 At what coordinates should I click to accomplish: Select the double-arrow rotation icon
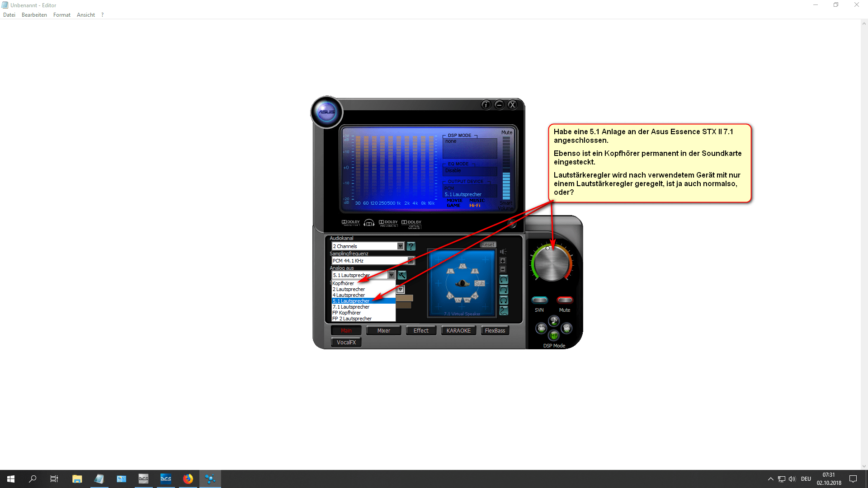(x=504, y=300)
